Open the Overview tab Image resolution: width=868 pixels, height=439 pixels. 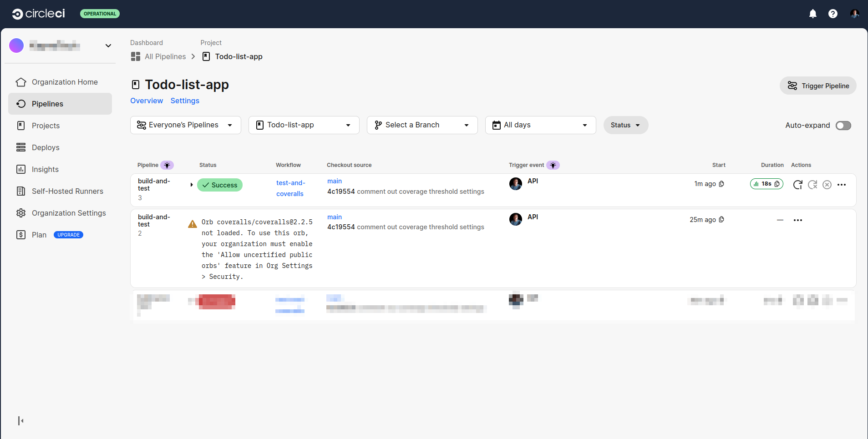pos(147,101)
